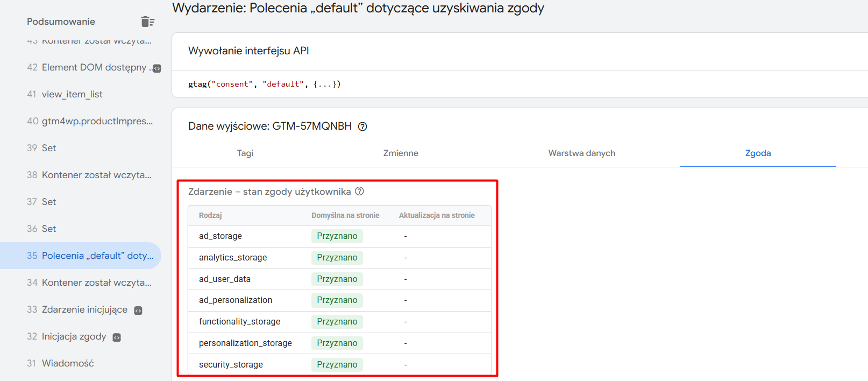
Task: Click the Rodzaj column header
Action: point(210,215)
